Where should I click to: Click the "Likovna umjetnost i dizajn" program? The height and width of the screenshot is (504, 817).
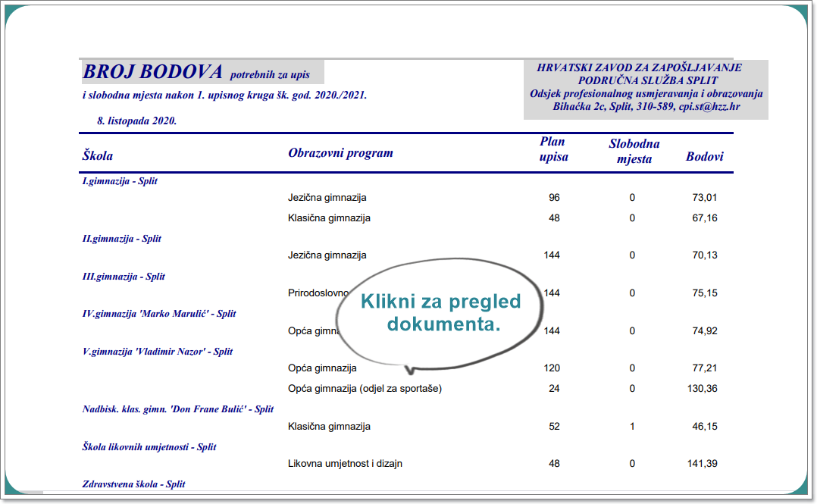coord(345,463)
